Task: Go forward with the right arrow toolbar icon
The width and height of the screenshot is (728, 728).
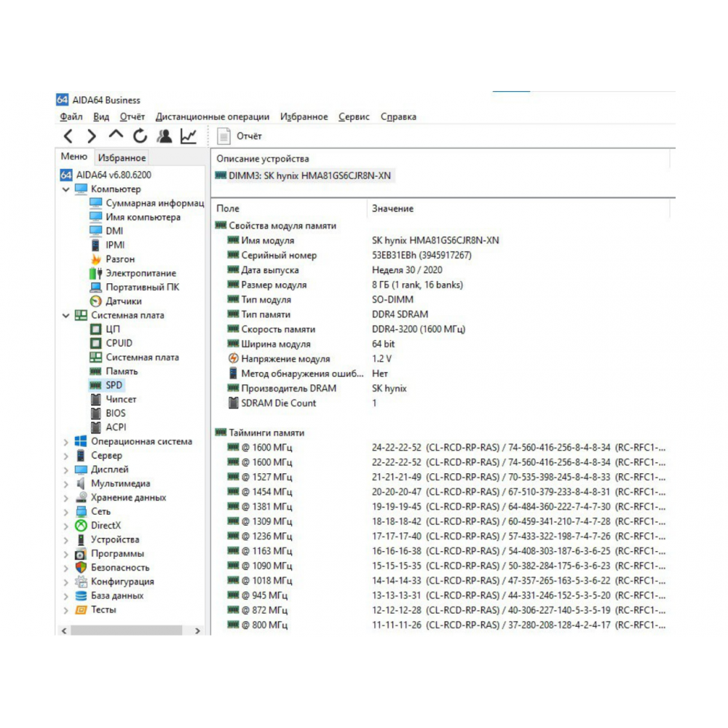Action: click(x=92, y=136)
